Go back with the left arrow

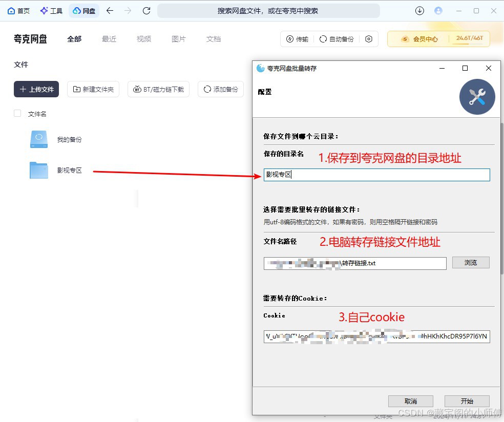pos(110,11)
